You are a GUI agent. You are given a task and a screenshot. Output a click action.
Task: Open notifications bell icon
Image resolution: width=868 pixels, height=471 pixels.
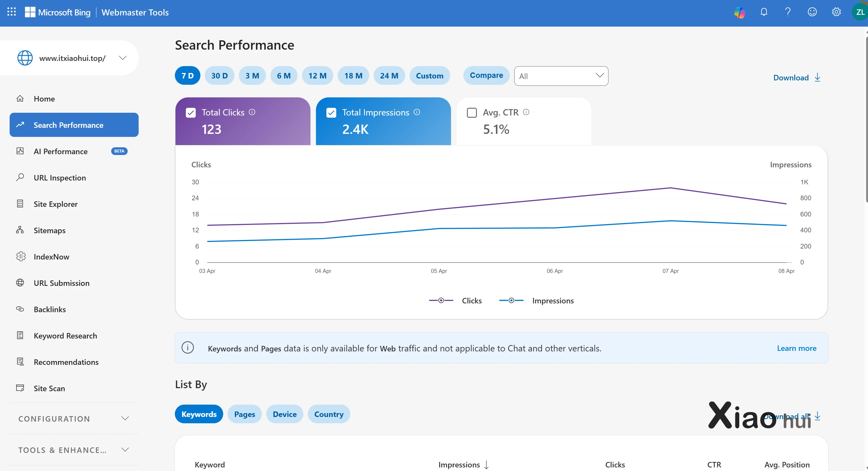(764, 12)
